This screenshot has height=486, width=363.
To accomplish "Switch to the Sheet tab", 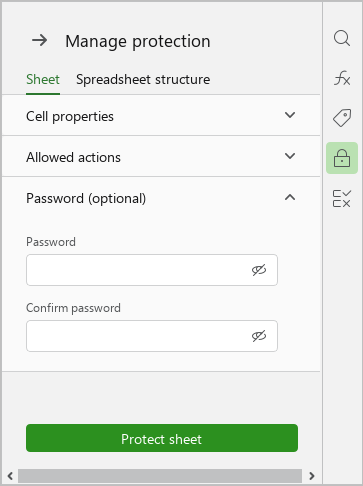I will pyautogui.click(x=43, y=79).
